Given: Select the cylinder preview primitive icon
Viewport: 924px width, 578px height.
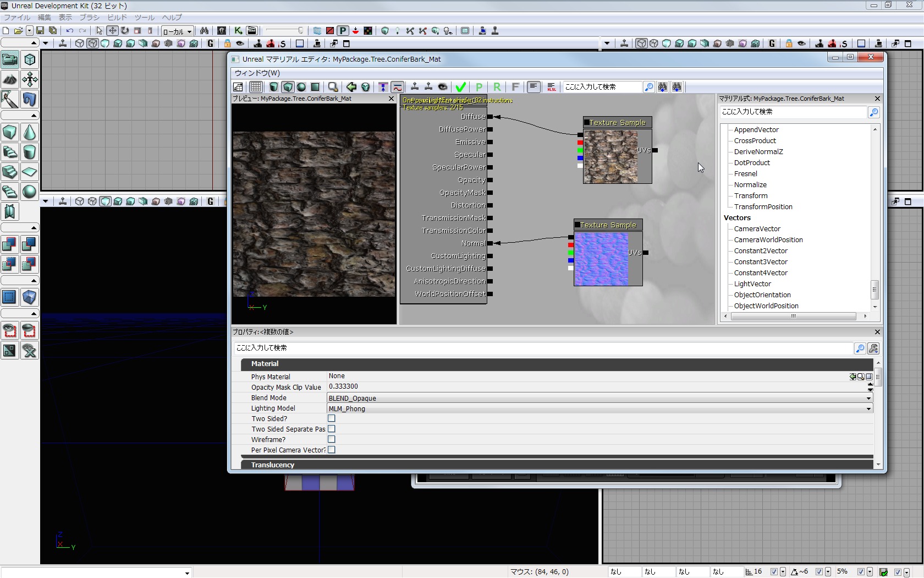Looking at the screenshot, I should coord(273,87).
